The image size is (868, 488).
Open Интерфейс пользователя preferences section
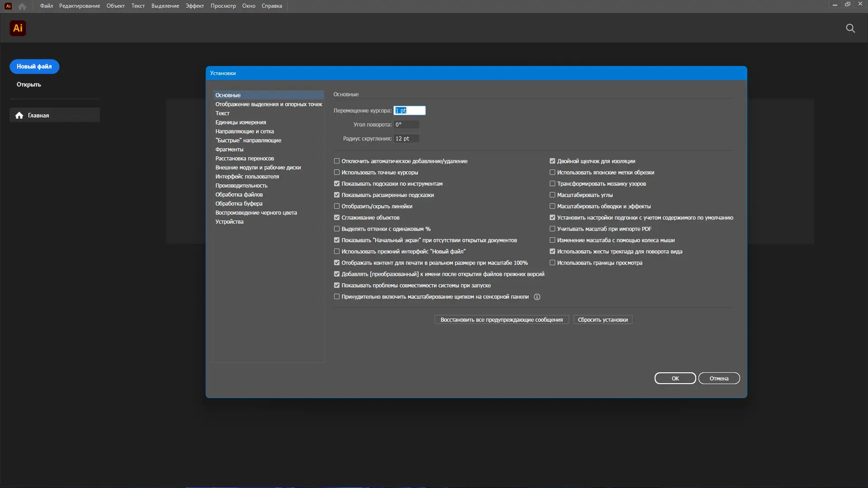tap(247, 176)
